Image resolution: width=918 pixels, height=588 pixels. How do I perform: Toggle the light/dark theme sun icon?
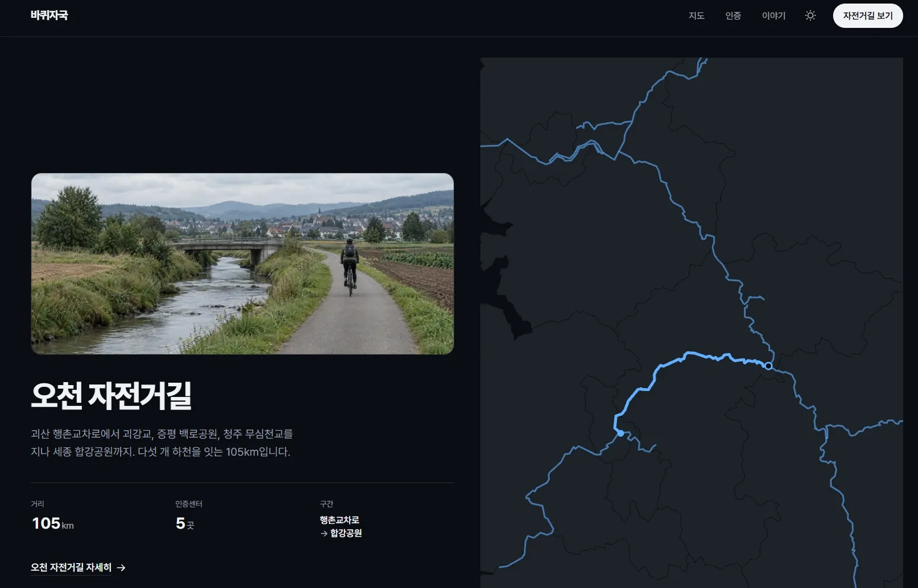tap(810, 15)
